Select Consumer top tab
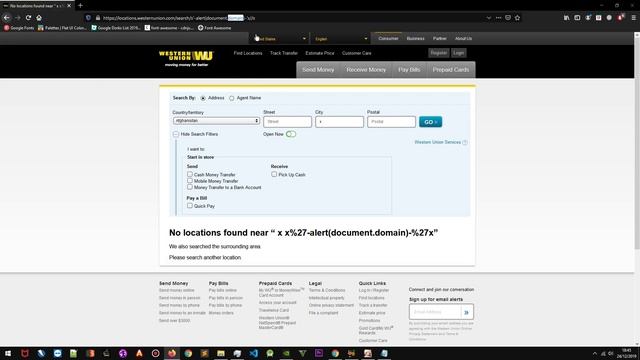This screenshot has width=640, height=360. pyautogui.click(x=388, y=38)
